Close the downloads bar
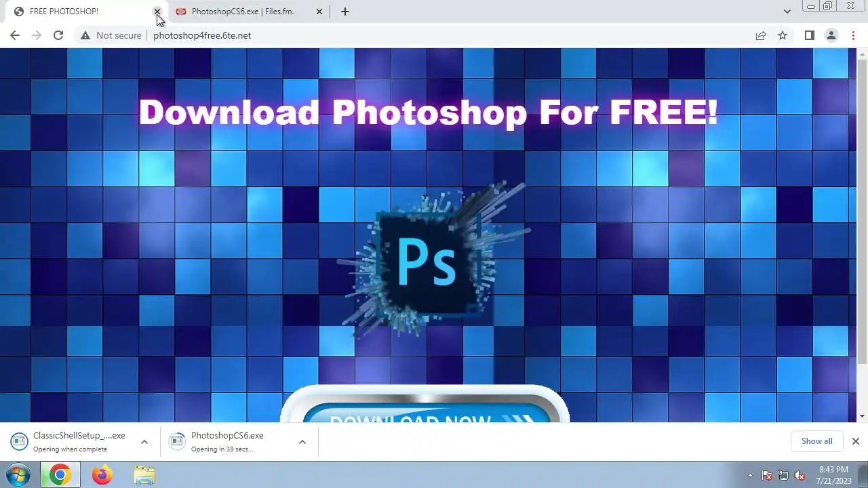This screenshot has width=868, height=488. [x=856, y=441]
